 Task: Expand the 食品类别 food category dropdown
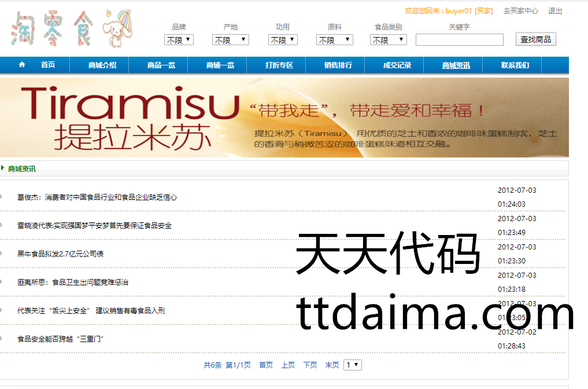coord(388,40)
